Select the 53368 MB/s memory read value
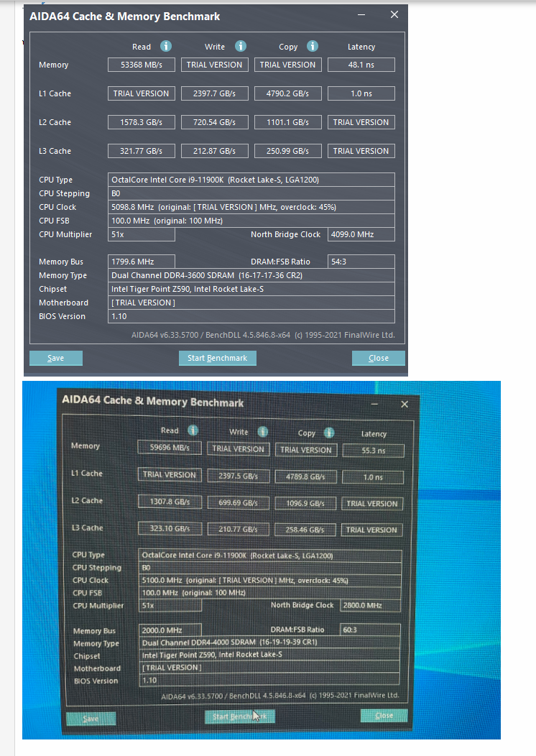The image size is (536, 756). click(142, 65)
